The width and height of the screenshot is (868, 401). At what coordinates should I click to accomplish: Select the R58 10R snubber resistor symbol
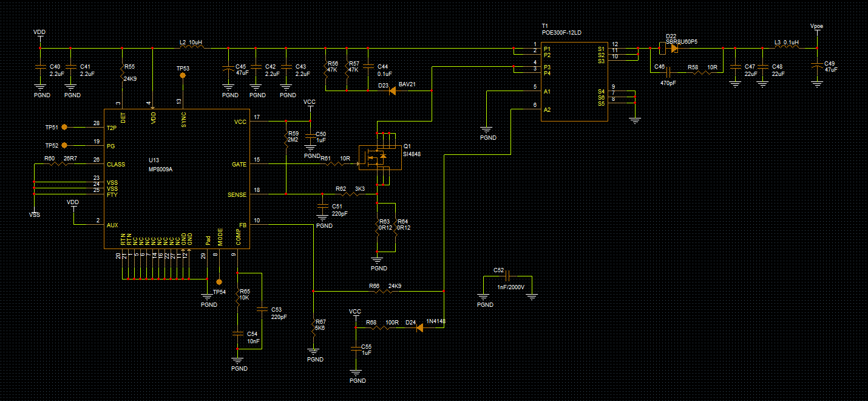coord(702,73)
